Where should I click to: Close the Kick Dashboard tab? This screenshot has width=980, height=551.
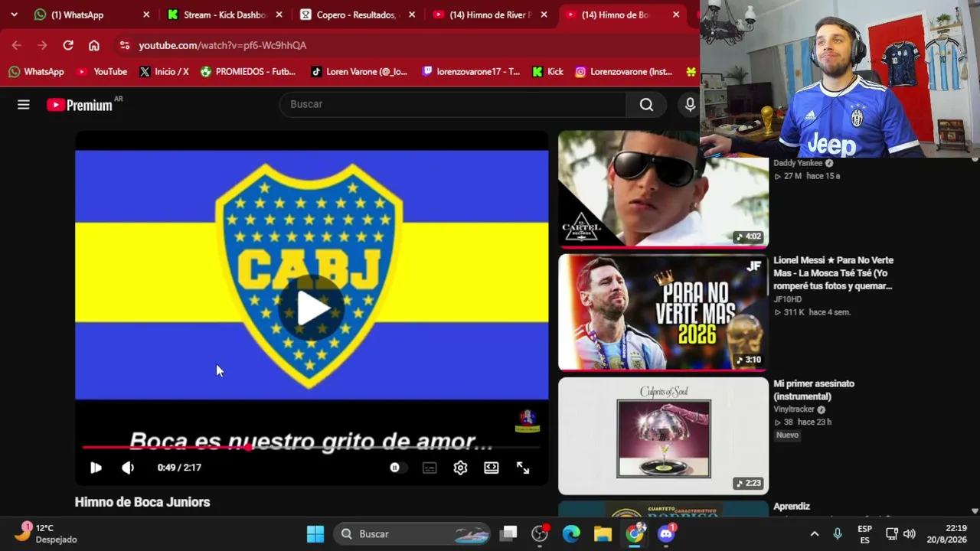(x=279, y=15)
